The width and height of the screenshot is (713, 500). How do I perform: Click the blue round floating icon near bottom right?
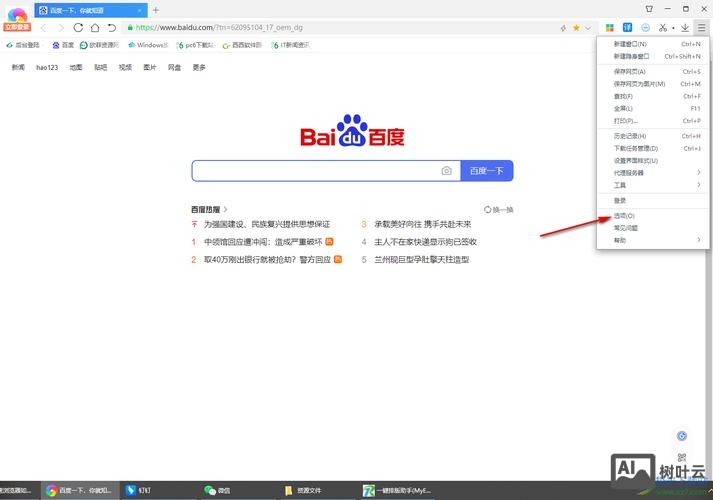(x=682, y=436)
